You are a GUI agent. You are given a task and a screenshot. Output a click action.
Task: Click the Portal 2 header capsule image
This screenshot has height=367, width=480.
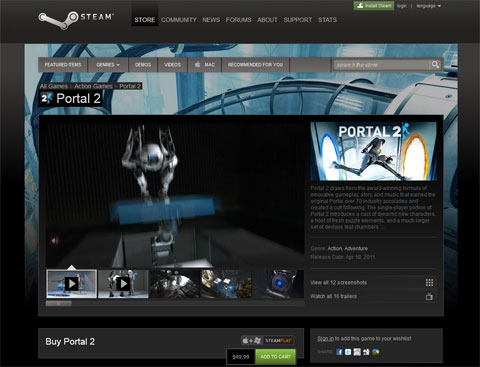click(373, 151)
